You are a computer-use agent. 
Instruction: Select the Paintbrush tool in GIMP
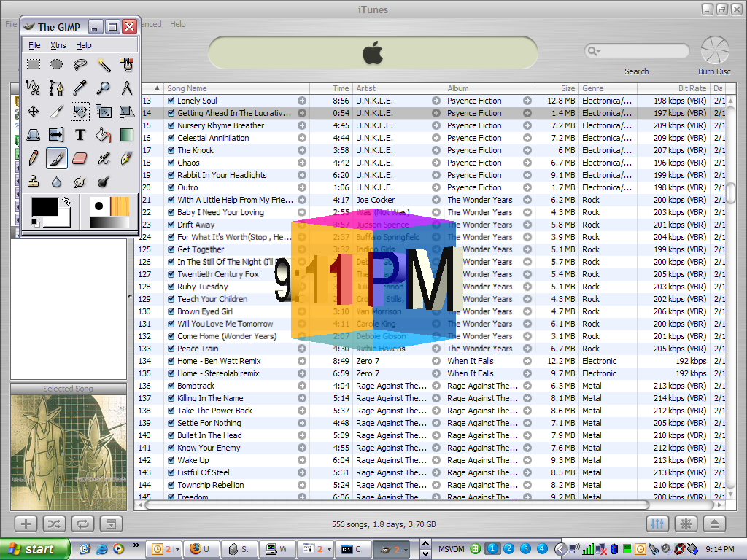pyautogui.click(x=57, y=158)
